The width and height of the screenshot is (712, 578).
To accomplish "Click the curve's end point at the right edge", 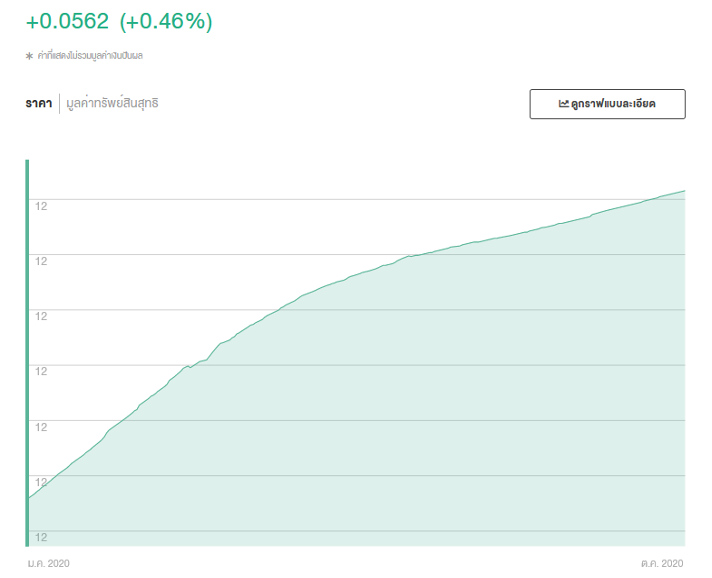I will pos(684,191).
